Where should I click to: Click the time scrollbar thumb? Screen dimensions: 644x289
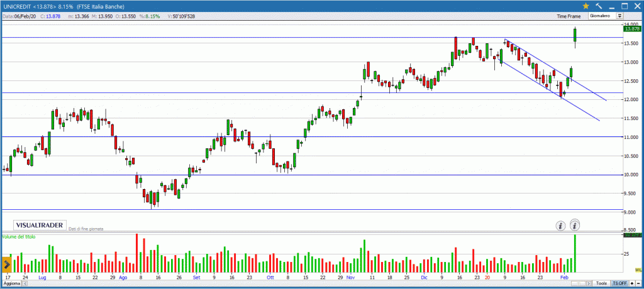pyautogui.click(x=580, y=284)
